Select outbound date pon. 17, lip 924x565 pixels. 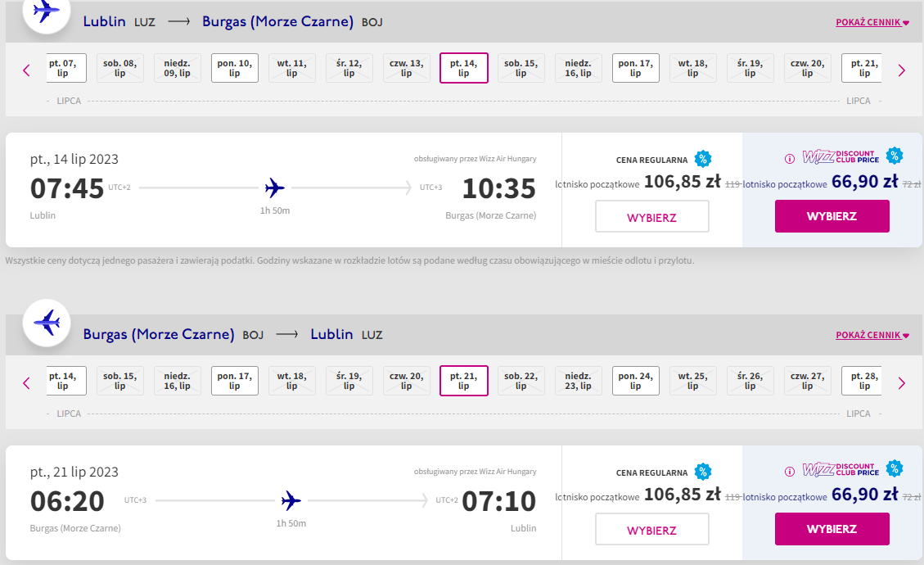point(635,68)
